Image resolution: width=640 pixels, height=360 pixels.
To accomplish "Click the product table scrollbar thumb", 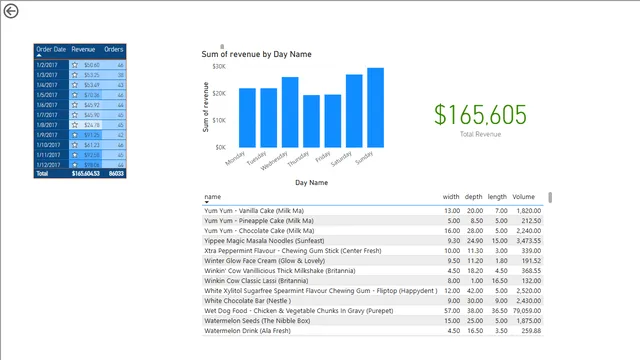I will pos(550,198).
